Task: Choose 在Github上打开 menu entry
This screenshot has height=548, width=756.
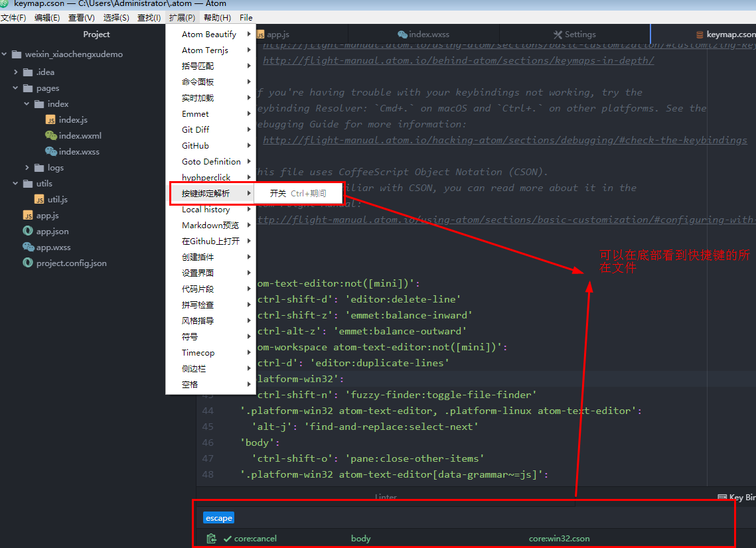Action: click(x=210, y=241)
